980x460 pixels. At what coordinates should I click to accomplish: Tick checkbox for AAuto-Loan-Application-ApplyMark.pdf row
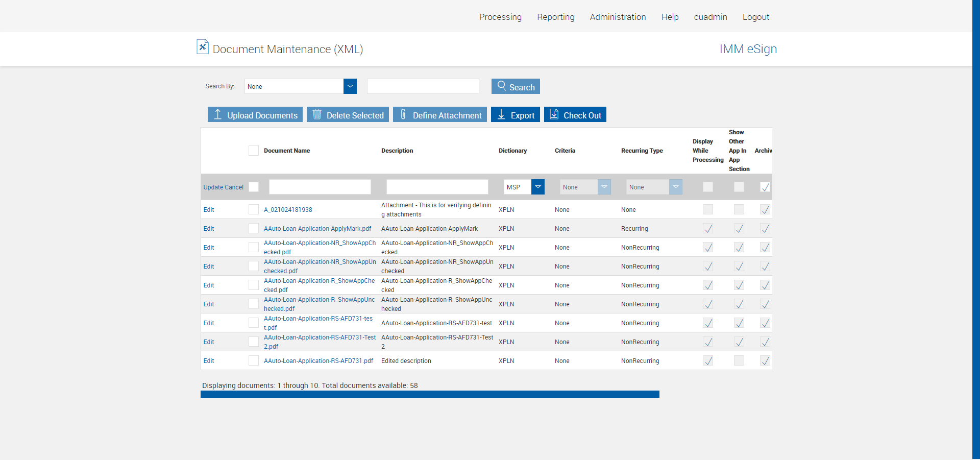click(x=254, y=228)
